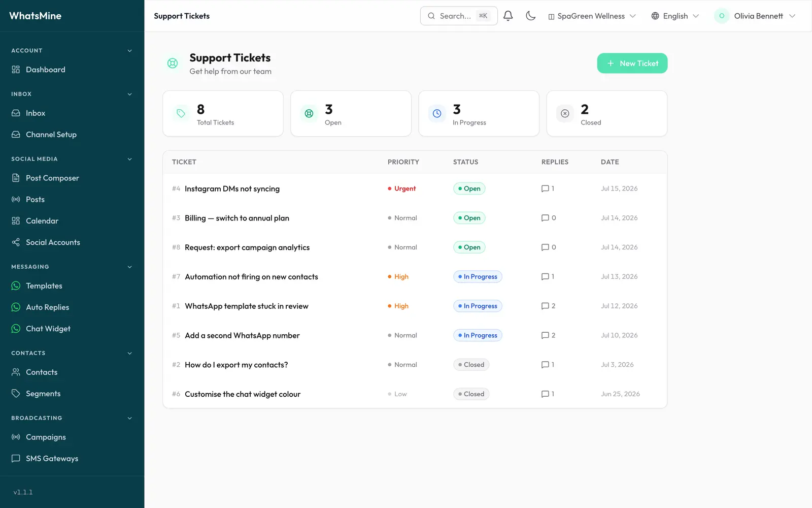Collapse the Messaging sidebar section
Screen dimensions: 812x508
point(129,267)
